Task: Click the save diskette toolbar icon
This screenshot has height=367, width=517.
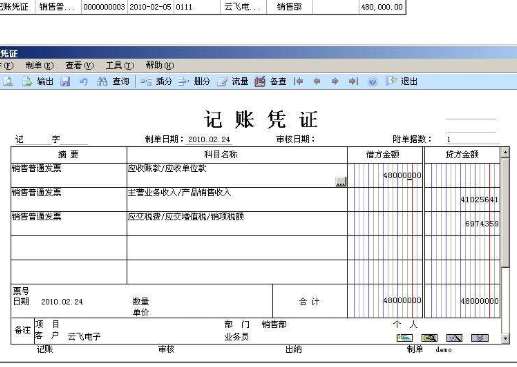Action: [65, 81]
